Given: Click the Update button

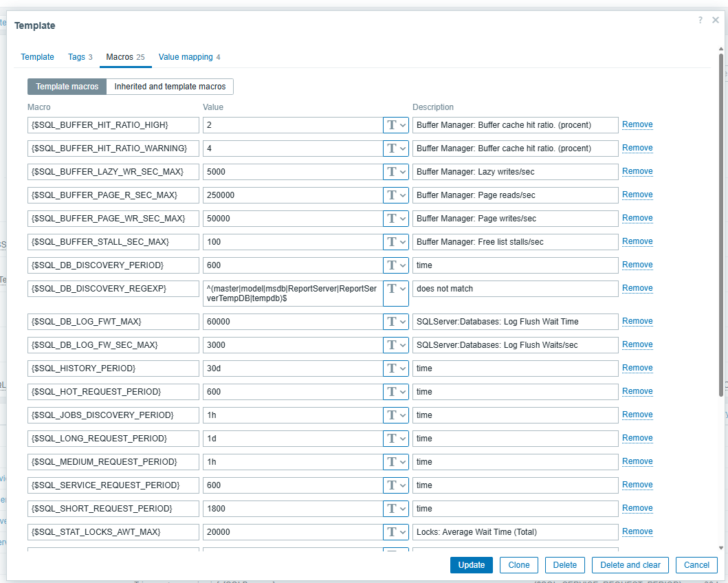Looking at the screenshot, I should coord(472,565).
